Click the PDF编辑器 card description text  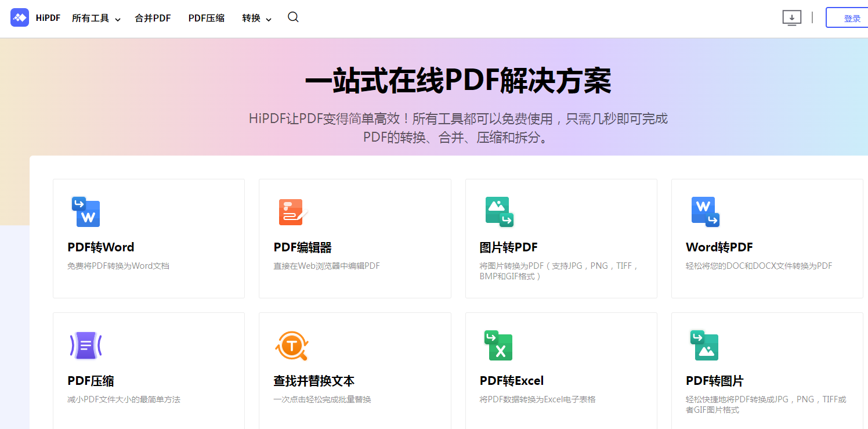click(327, 265)
